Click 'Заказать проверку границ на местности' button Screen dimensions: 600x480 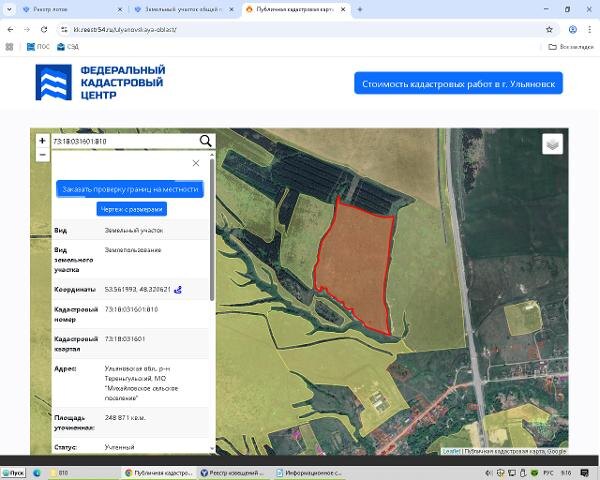coord(130,189)
